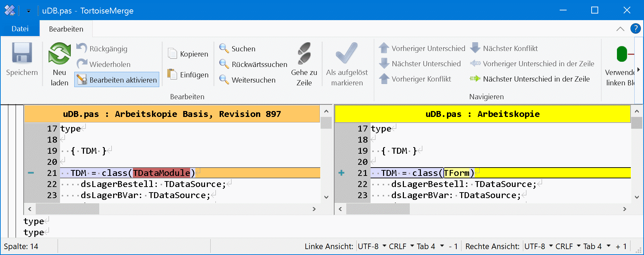Viewport: 644px width, 255px height.
Task: Click Als aufgelöst markieren checkmark
Action: point(347,54)
